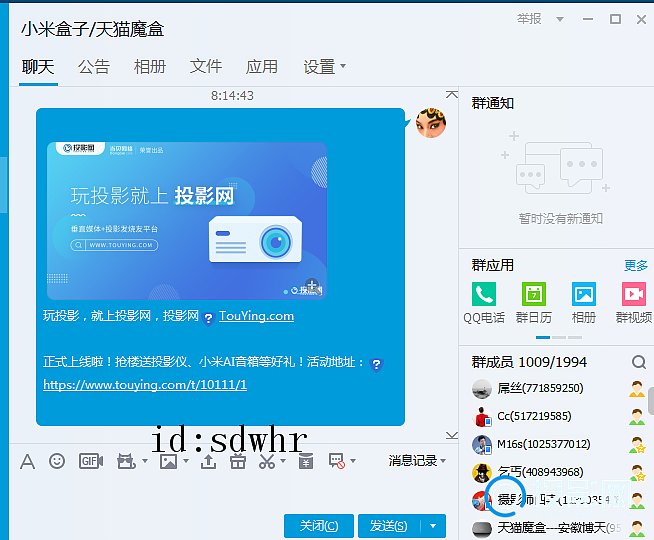Open the 投影网 promotional image
This screenshot has height=540, width=654.
tap(186, 221)
